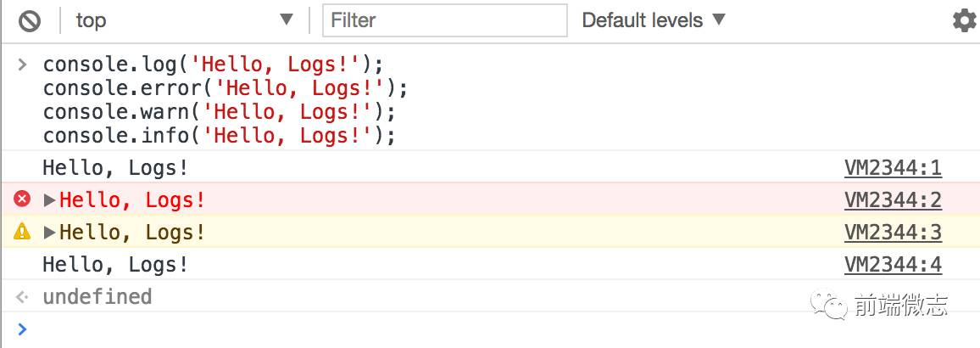Click the first Hello, Logs! log output

click(x=115, y=168)
